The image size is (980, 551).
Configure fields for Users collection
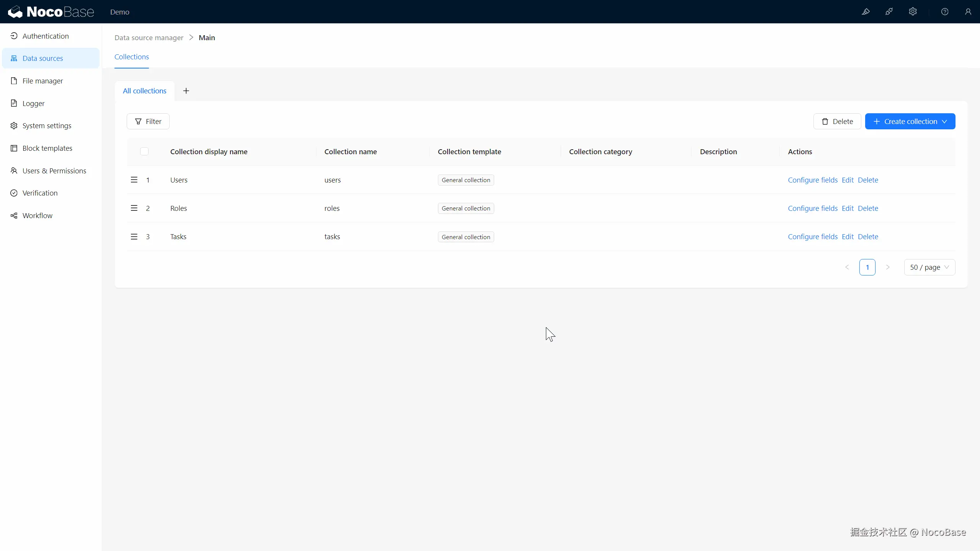(x=813, y=180)
